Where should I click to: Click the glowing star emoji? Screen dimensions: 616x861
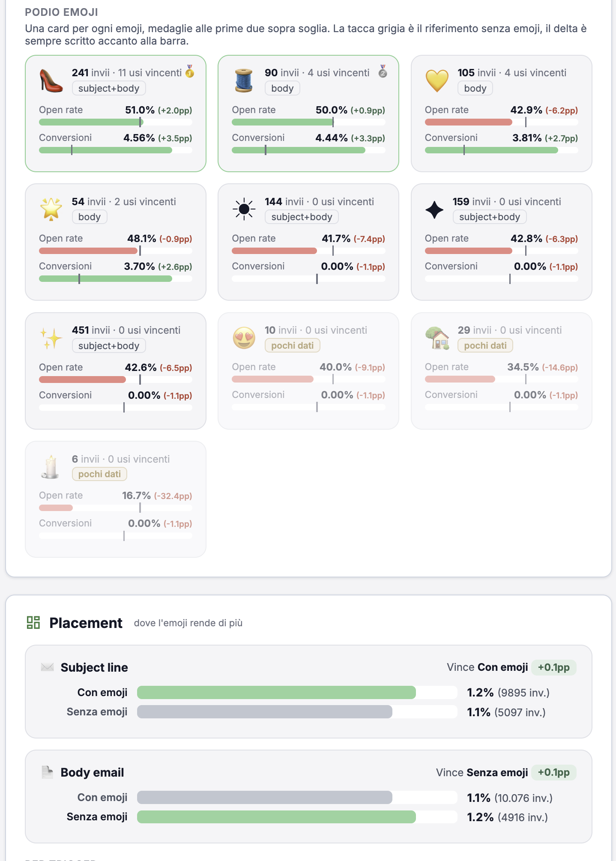(x=51, y=209)
